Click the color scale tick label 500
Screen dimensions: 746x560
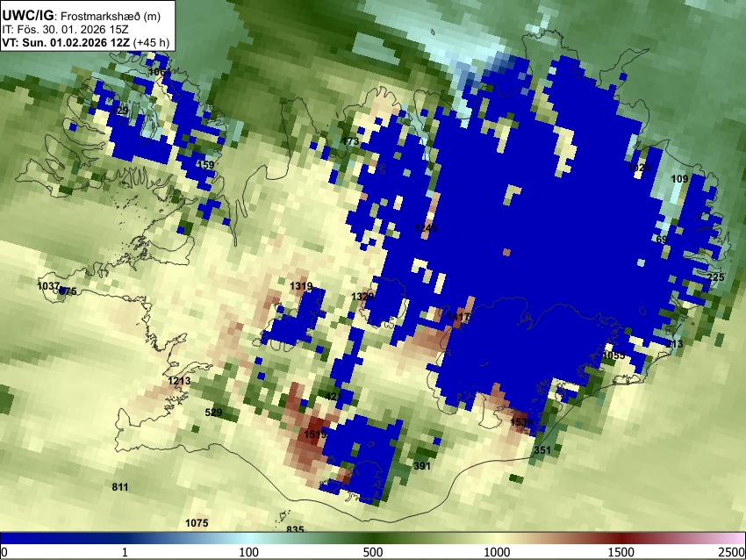coord(373,552)
